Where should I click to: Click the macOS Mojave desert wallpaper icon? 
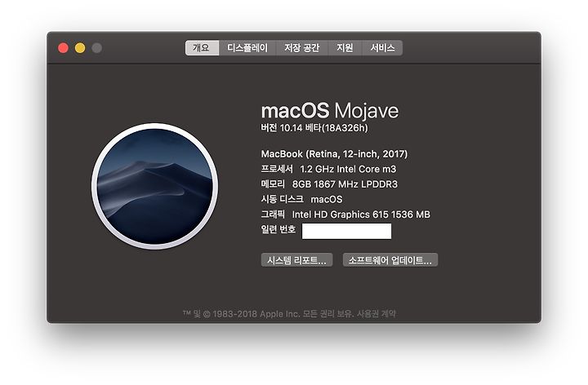click(x=154, y=186)
